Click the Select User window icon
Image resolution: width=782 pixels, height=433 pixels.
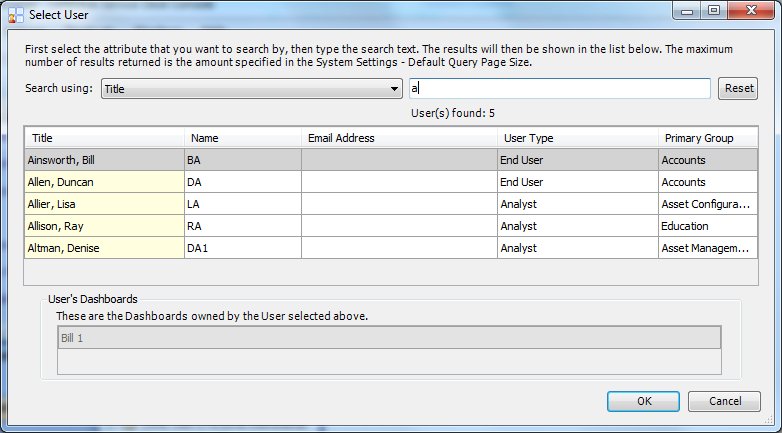coord(15,12)
